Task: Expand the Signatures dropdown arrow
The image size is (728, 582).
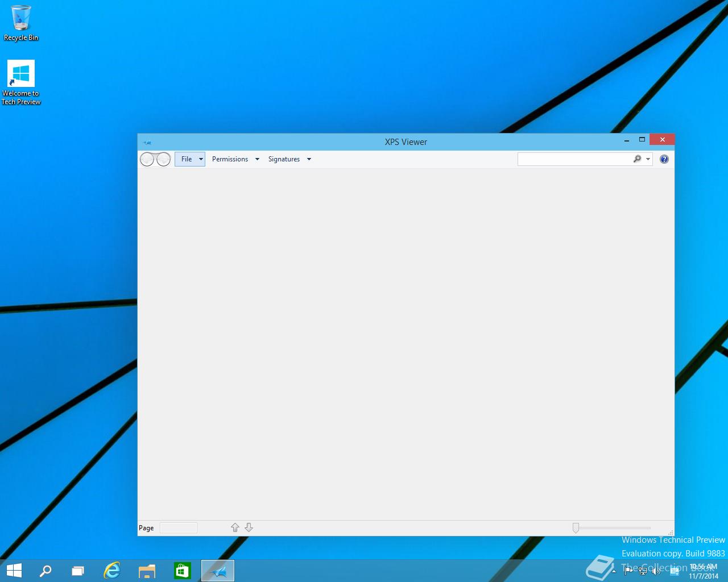Action: [309, 159]
